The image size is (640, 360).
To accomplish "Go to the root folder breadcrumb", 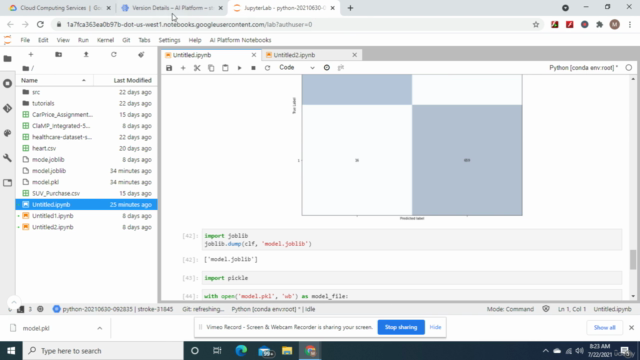I will coord(26,68).
